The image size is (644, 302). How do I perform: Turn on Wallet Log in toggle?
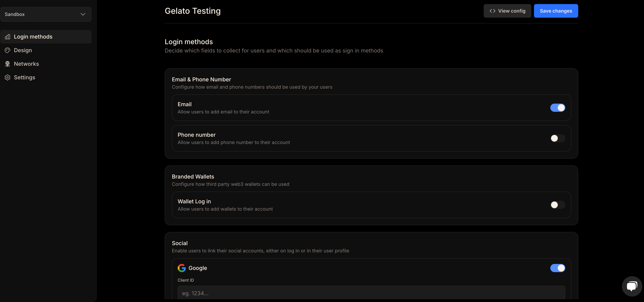tap(558, 205)
